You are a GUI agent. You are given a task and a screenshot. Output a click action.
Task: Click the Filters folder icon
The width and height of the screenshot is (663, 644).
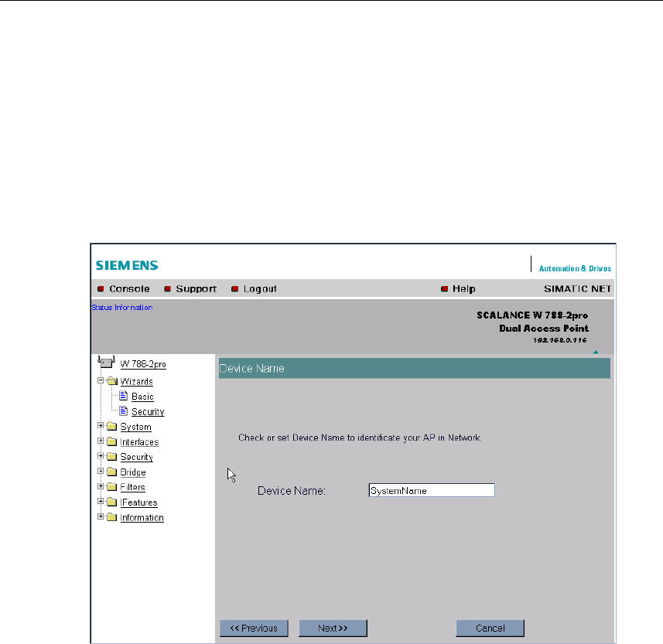pyautogui.click(x=111, y=487)
